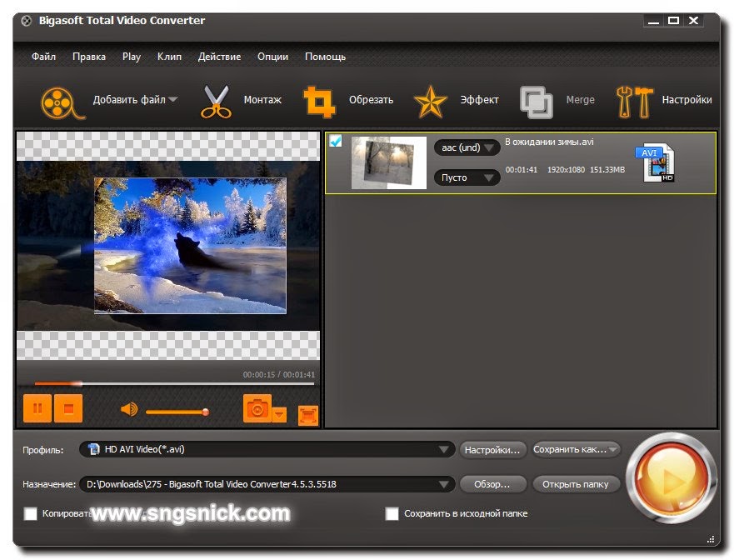Open the Клип menu
This screenshot has width=734, height=560.
(x=169, y=57)
